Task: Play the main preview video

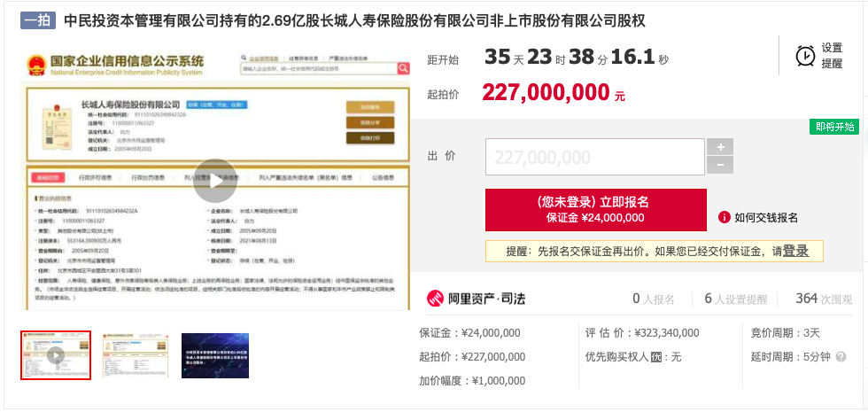Action: click(215, 181)
